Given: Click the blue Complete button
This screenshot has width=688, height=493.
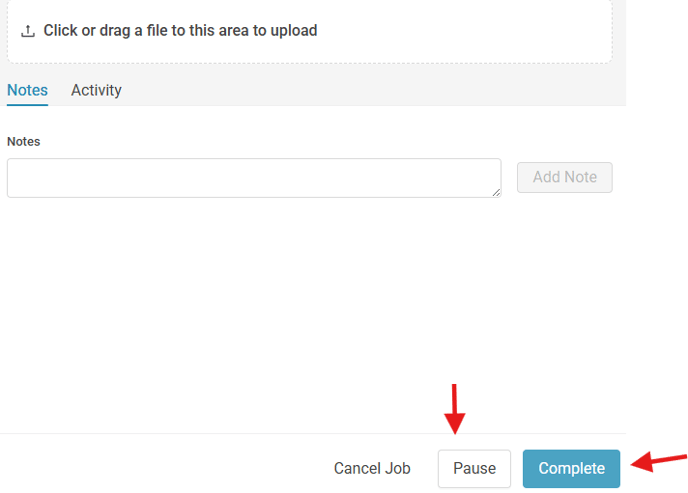Looking at the screenshot, I should click(x=571, y=468).
